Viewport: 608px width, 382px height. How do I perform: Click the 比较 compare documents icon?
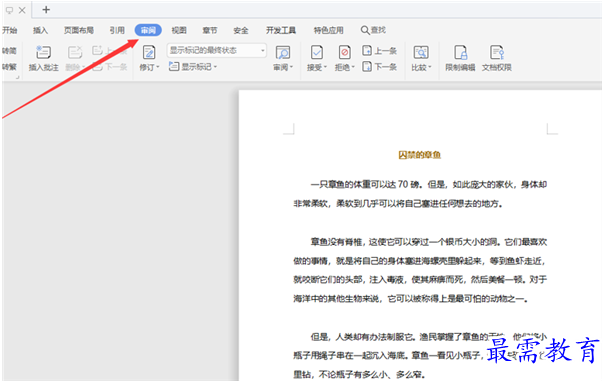pos(421,52)
